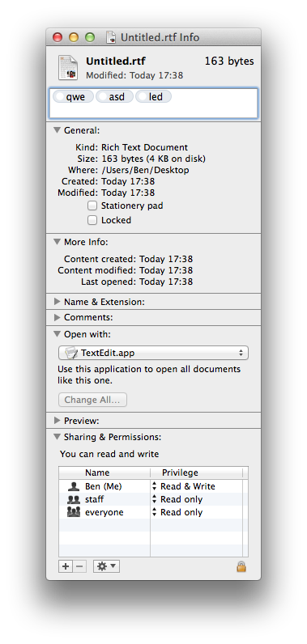The width and height of the screenshot is (307, 644).
Task: Click the lock icon to change permissions
Action: coord(241,567)
